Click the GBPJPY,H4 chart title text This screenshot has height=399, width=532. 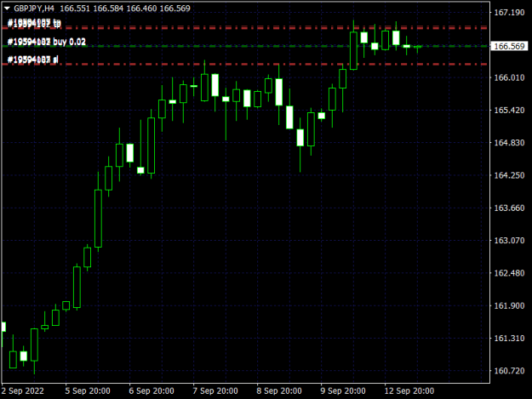click(34, 9)
